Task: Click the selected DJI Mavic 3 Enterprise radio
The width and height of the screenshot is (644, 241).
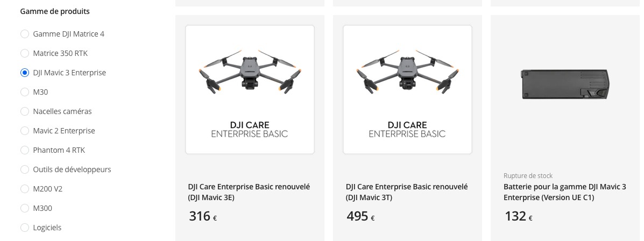Action: click(x=25, y=73)
